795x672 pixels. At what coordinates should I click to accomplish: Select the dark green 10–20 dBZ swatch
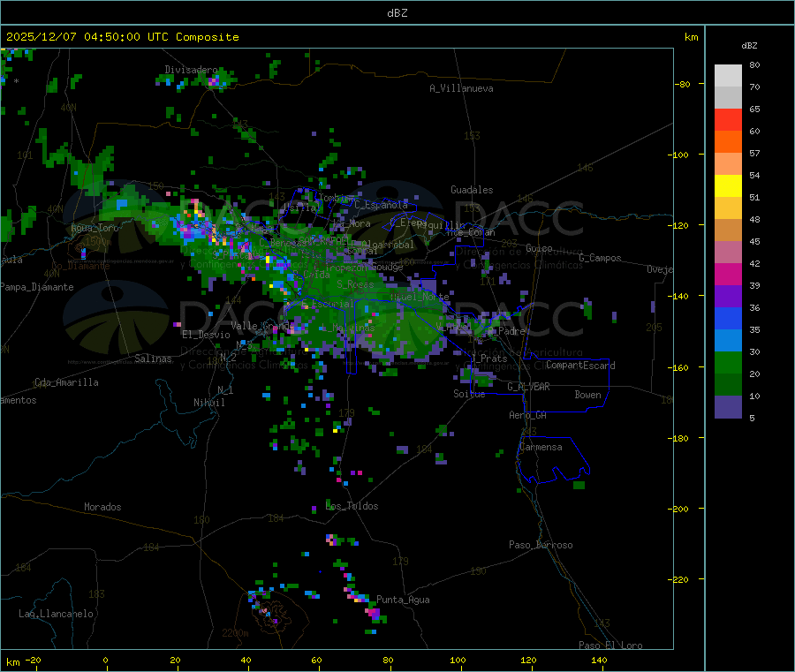728,385
